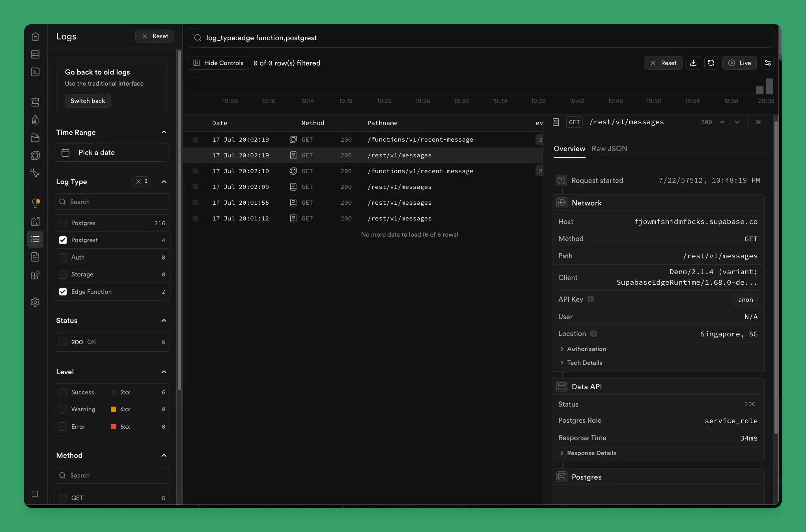Open the SQL Editor sidebar icon
The height and width of the screenshot is (532, 806).
point(35,72)
